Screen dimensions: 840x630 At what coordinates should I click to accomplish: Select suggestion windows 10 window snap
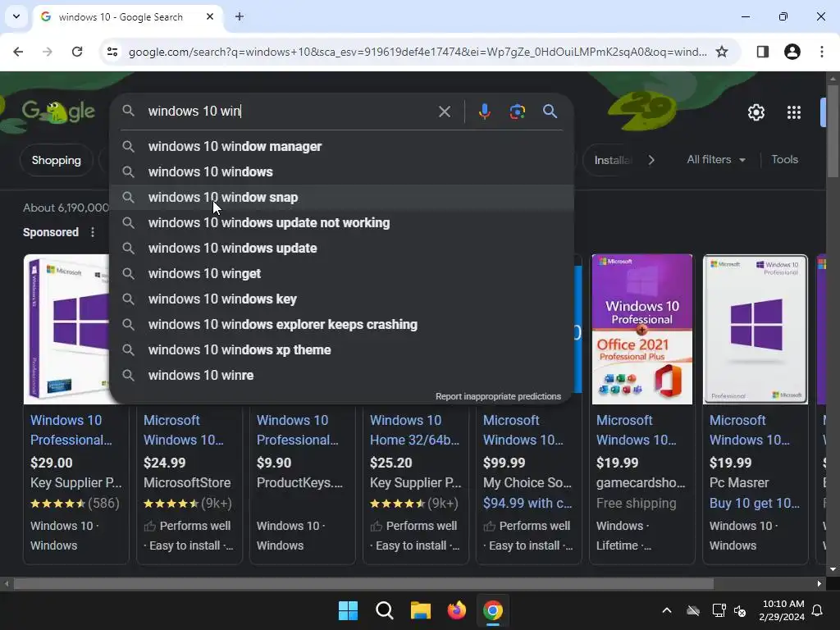tap(342, 197)
